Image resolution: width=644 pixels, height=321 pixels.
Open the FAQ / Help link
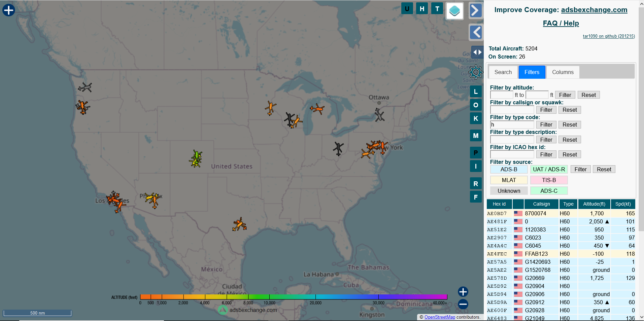pos(561,23)
